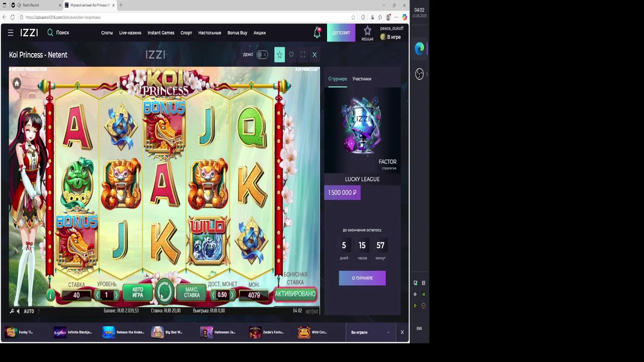Bookmark this page with the star in address bar
Viewport: 644px width, 362px height.
[x=353, y=17]
